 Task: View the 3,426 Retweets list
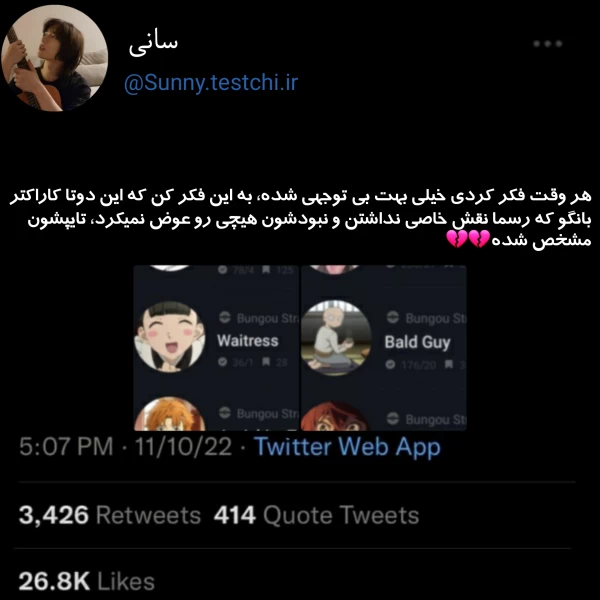point(110,515)
